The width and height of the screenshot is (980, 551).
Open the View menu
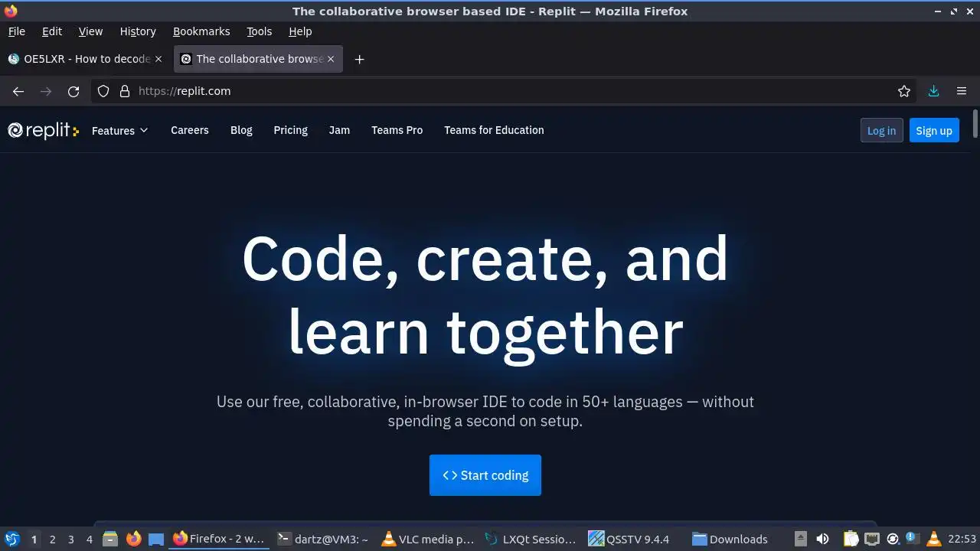point(90,31)
